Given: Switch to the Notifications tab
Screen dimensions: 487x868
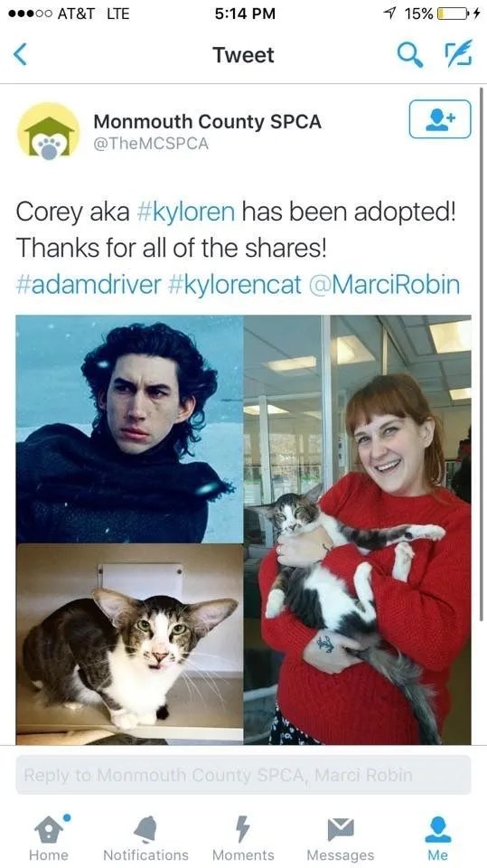Looking at the screenshot, I should pyautogui.click(x=145, y=837).
